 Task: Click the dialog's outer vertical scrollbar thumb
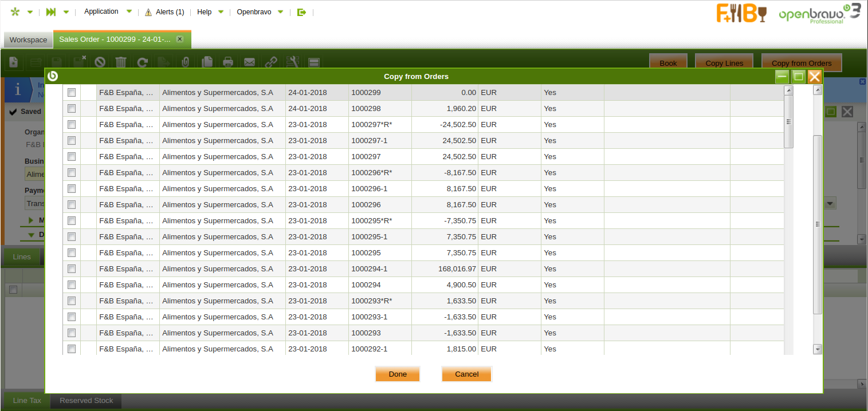point(818,224)
